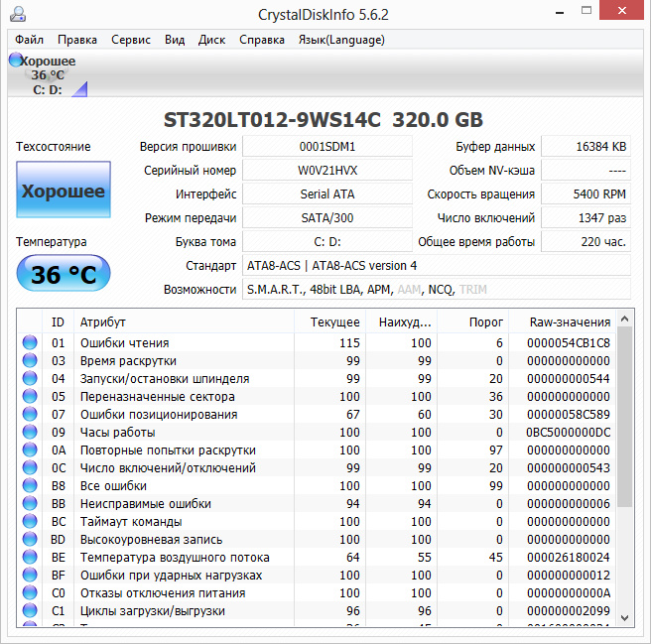651x644 pixels.
Task: Click status orb for Высокоуровневая запись row
Action: (30, 539)
